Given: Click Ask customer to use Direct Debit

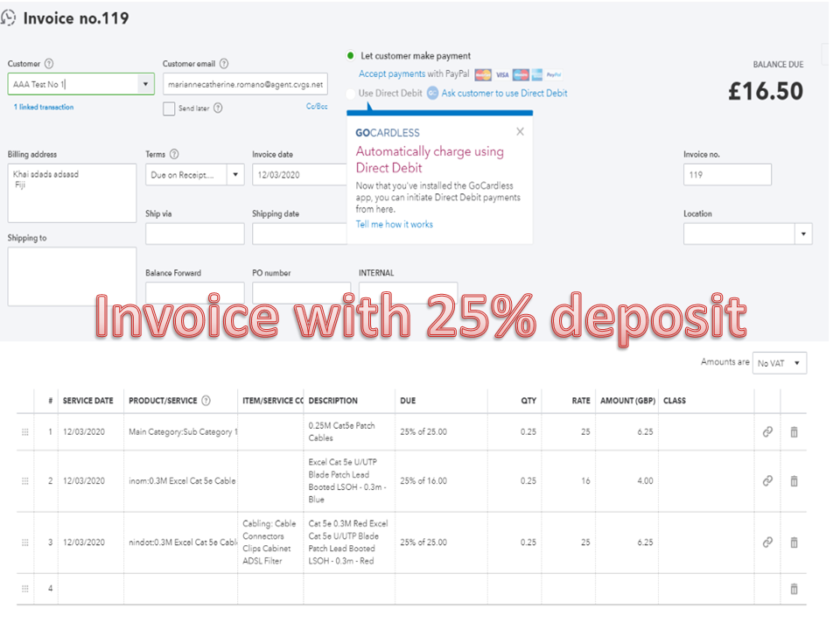Looking at the screenshot, I should coord(504,94).
